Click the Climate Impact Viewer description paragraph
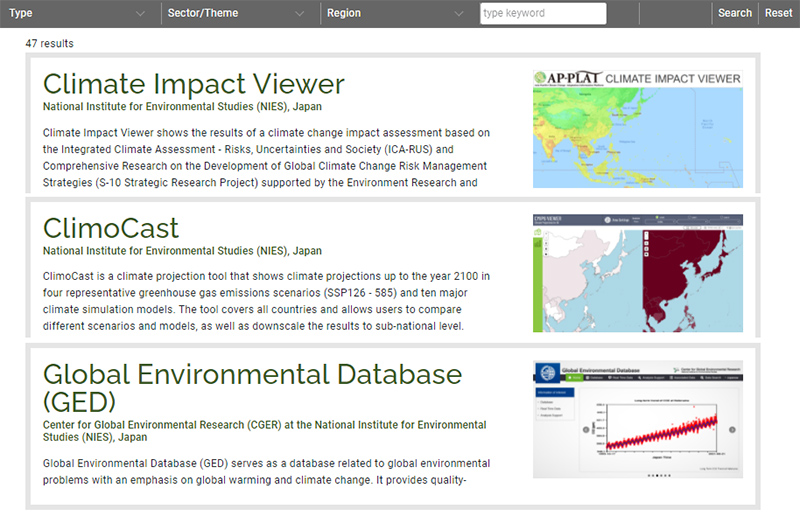Image resolution: width=800 pixels, height=516 pixels. tap(266, 157)
